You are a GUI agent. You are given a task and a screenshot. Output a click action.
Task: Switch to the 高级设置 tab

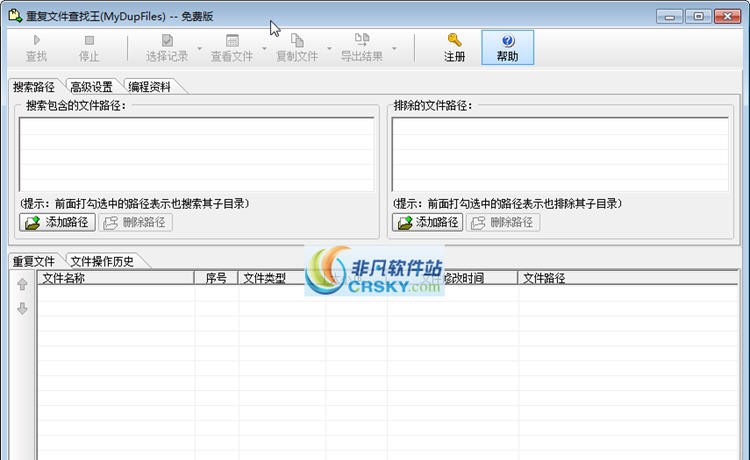[x=91, y=87]
